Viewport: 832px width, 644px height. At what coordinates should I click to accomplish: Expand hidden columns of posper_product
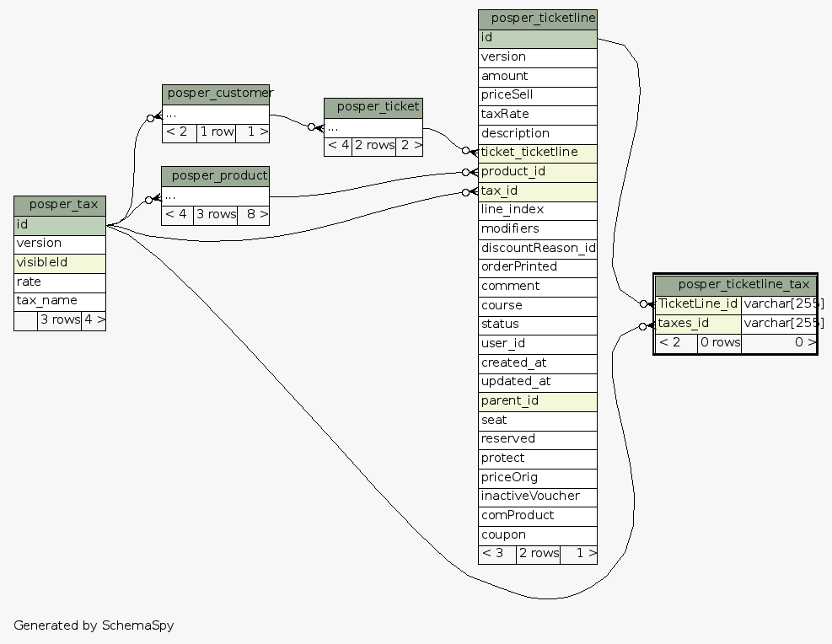[x=216, y=195]
